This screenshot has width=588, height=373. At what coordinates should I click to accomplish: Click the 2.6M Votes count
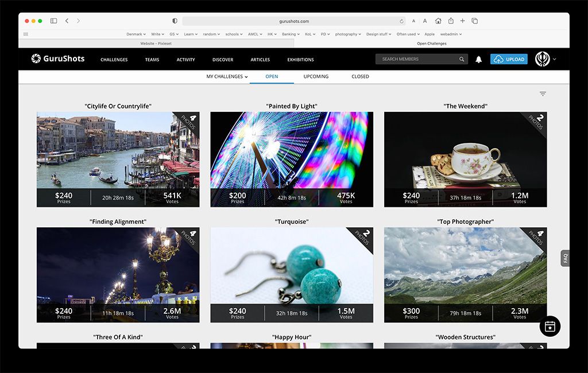point(172,313)
